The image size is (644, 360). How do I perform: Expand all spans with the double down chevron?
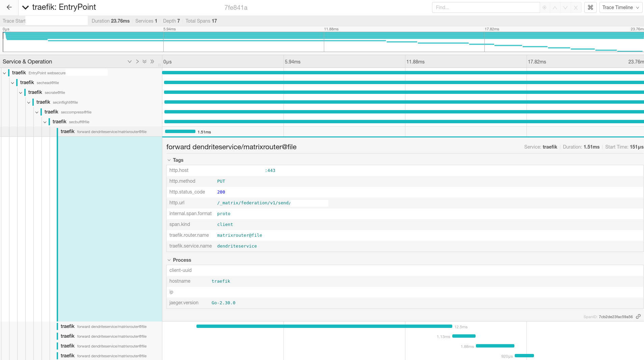click(x=144, y=61)
